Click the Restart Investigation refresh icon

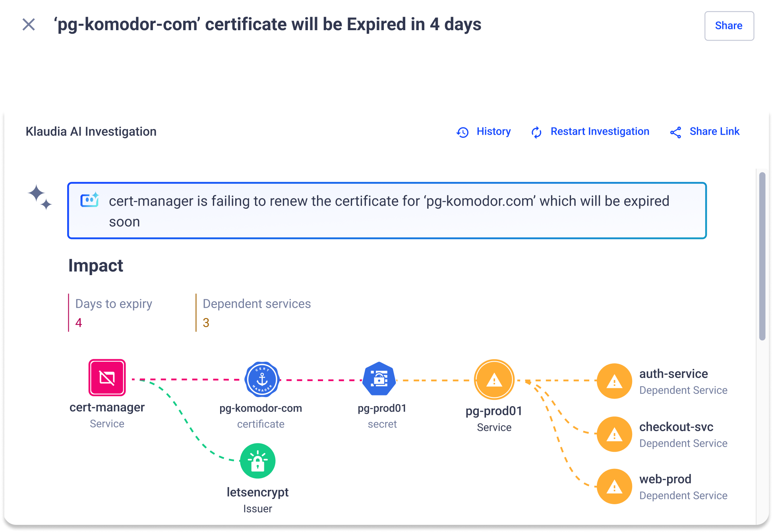point(536,132)
